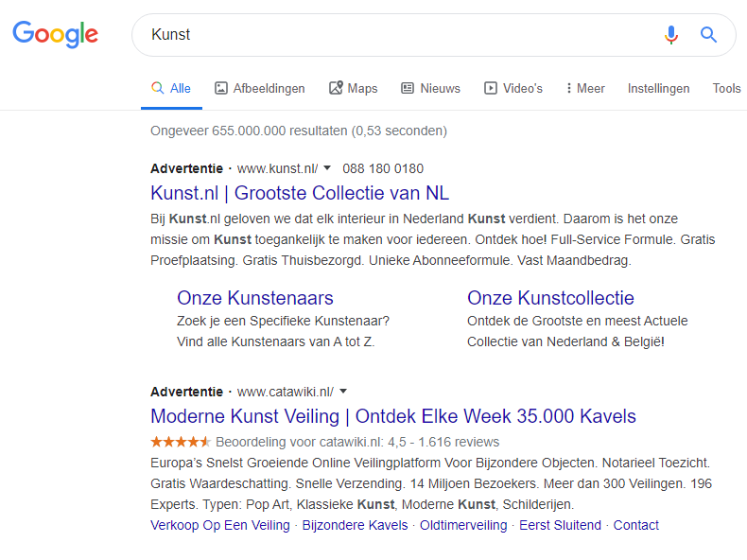Click Advertentie label for catawiki.nl

(x=187, y=392)
